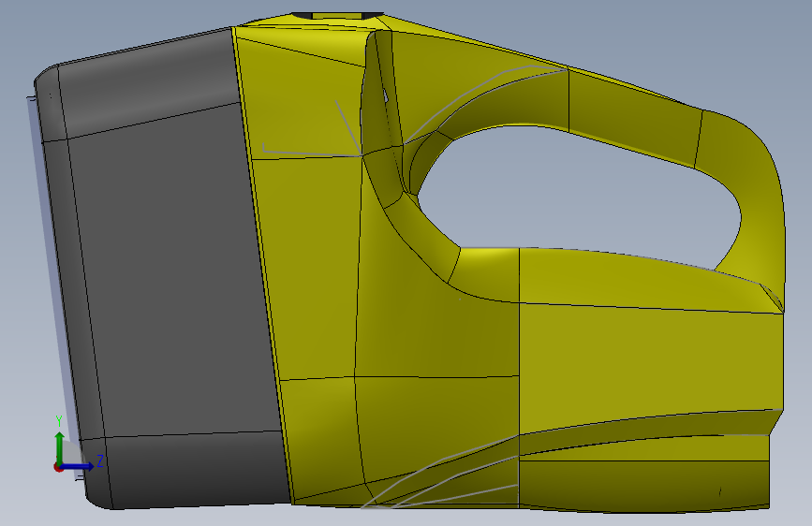Click the blue Z axis arrow of triad
Image resolution: width=812 pixels, height=526 pixels.
(80, 466)
